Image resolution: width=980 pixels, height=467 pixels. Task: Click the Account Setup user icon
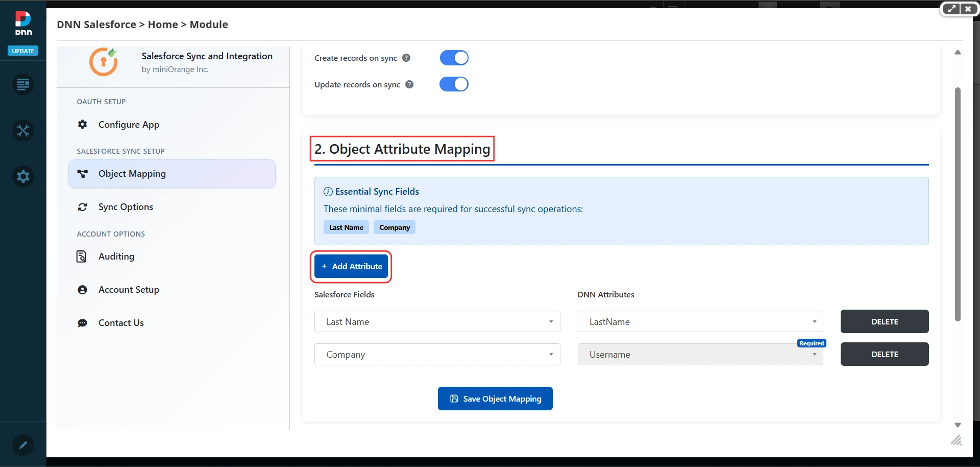coord(82,290)
